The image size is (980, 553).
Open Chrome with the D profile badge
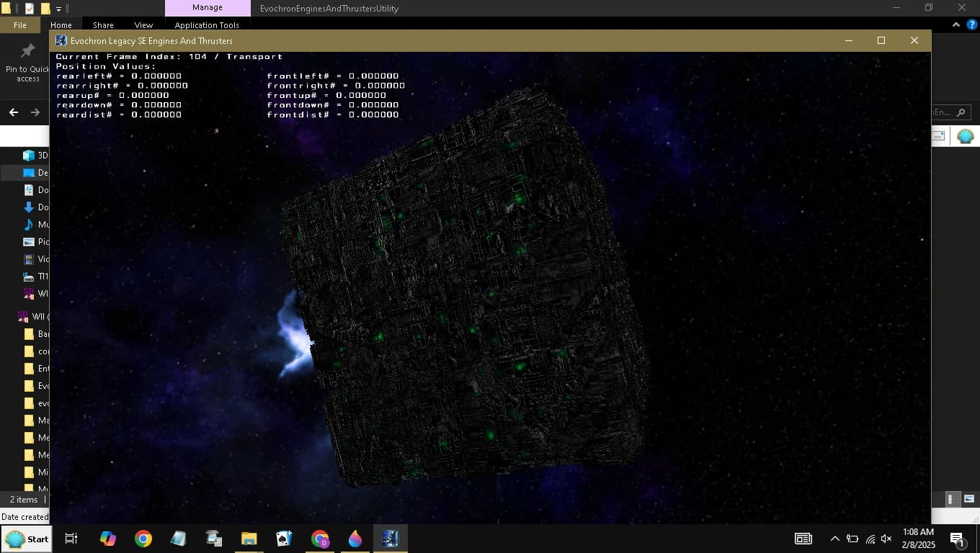319,539
